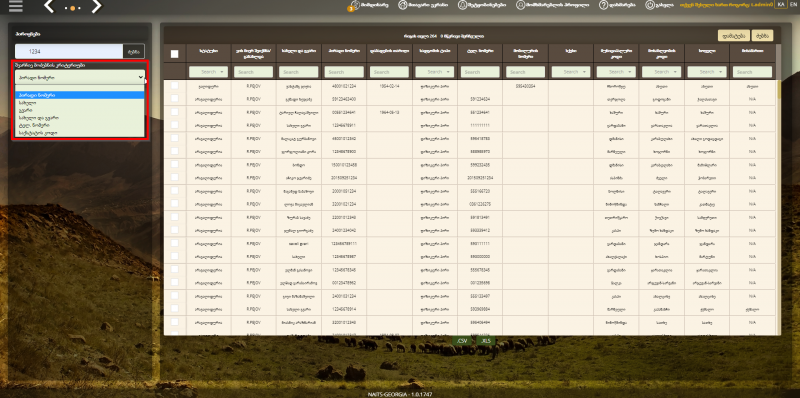Viewport: 800px width, 398px height.
Task: Click Search box above the N/A column
Action: click(753, 72)
